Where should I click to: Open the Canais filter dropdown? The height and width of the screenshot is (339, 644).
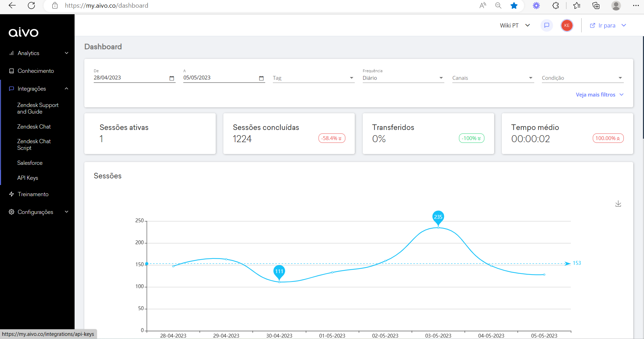click(492, 78)
